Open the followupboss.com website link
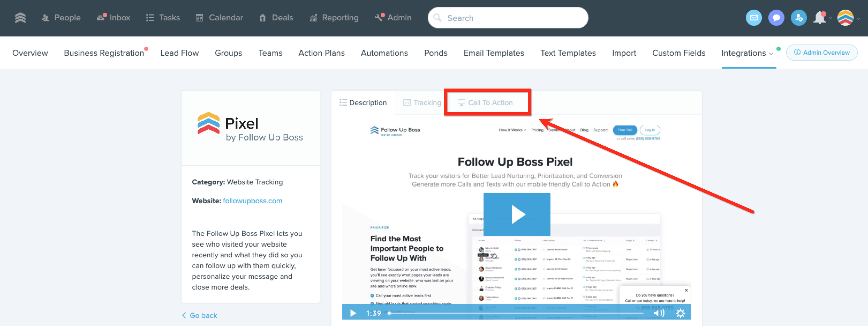 click(252, 201)
